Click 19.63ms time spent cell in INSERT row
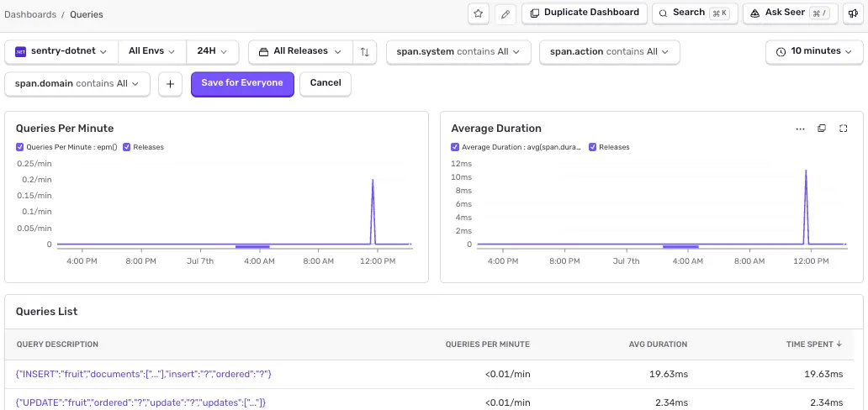The width and height of the screenshot is (868, 410). click(823, 374)
